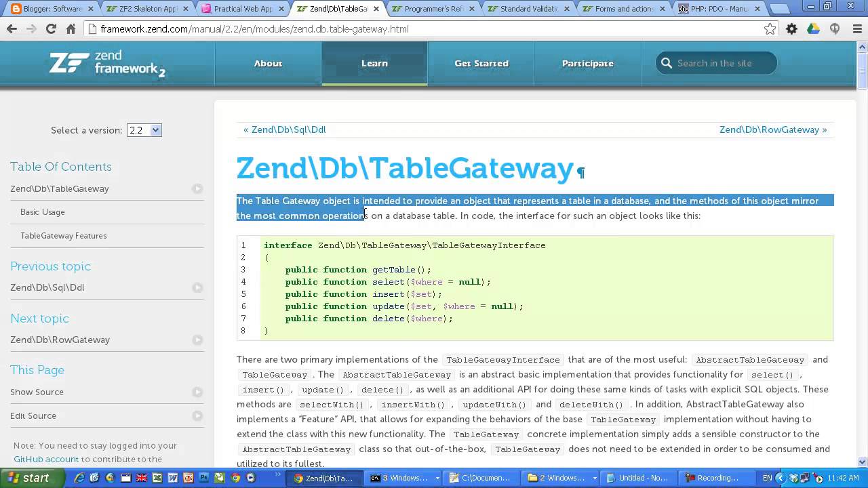Screen dimensions: 868x488
Task: Launch PowerPoint from quick launch bar
Action: coord(189,478)
